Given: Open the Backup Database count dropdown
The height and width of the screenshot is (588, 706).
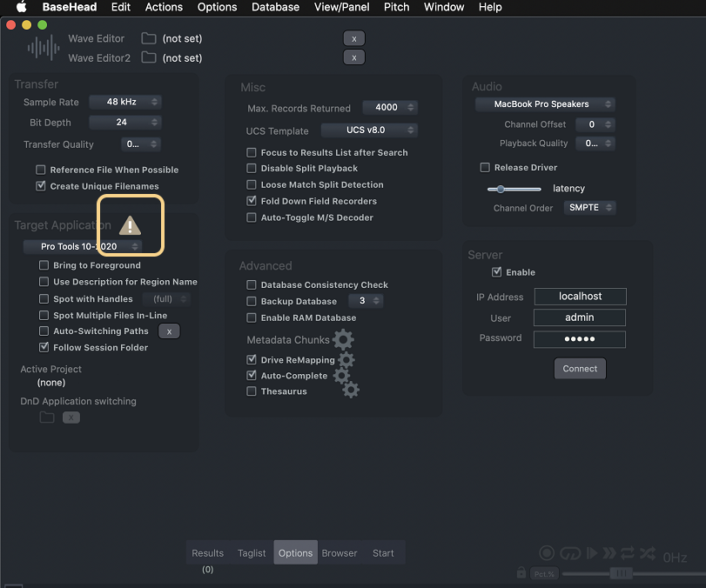Looking at the screenshot, I should 366,300.
